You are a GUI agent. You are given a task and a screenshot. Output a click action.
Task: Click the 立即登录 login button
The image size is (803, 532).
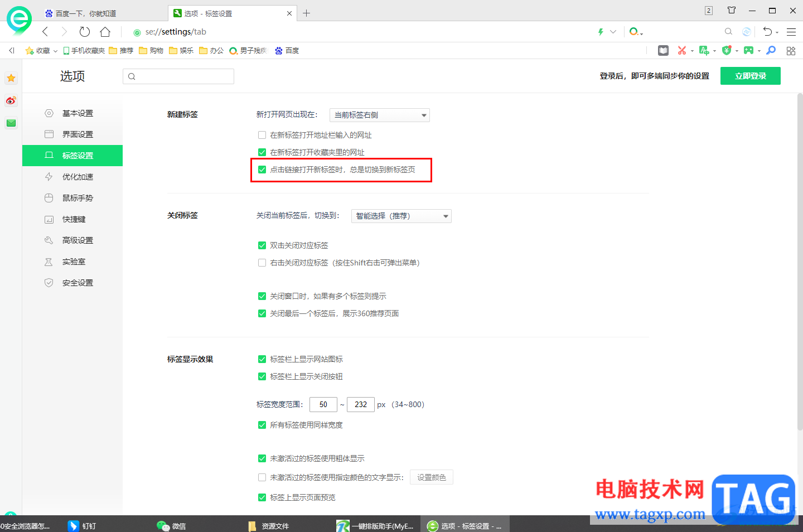pyautogui.click(x=750, y=76)
